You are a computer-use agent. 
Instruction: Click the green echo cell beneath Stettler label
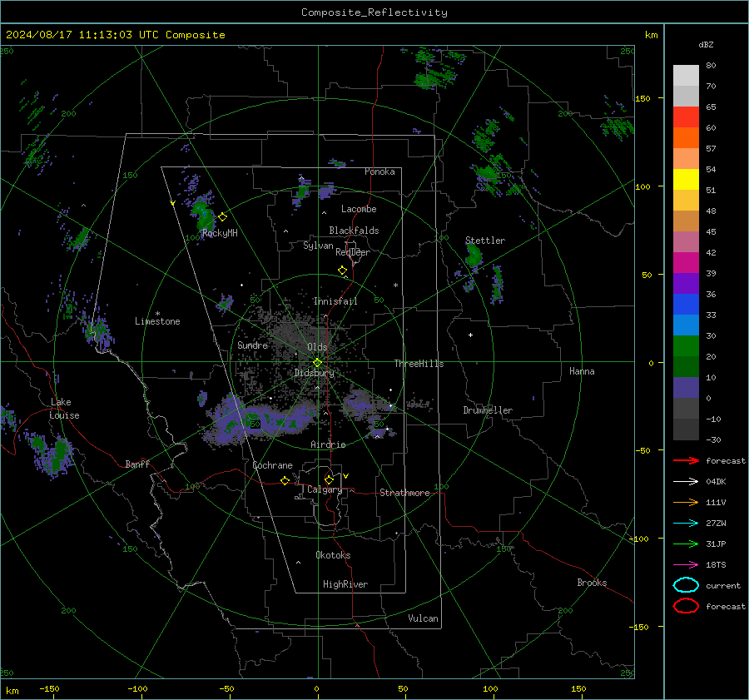tap(474, 256)
